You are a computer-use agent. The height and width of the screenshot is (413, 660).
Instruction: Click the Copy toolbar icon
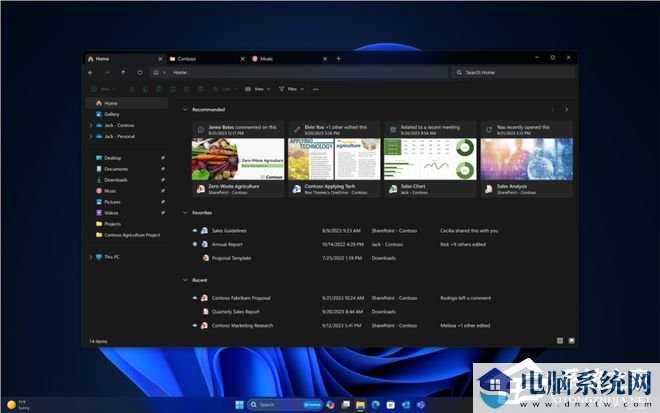(x=145, y=89)
